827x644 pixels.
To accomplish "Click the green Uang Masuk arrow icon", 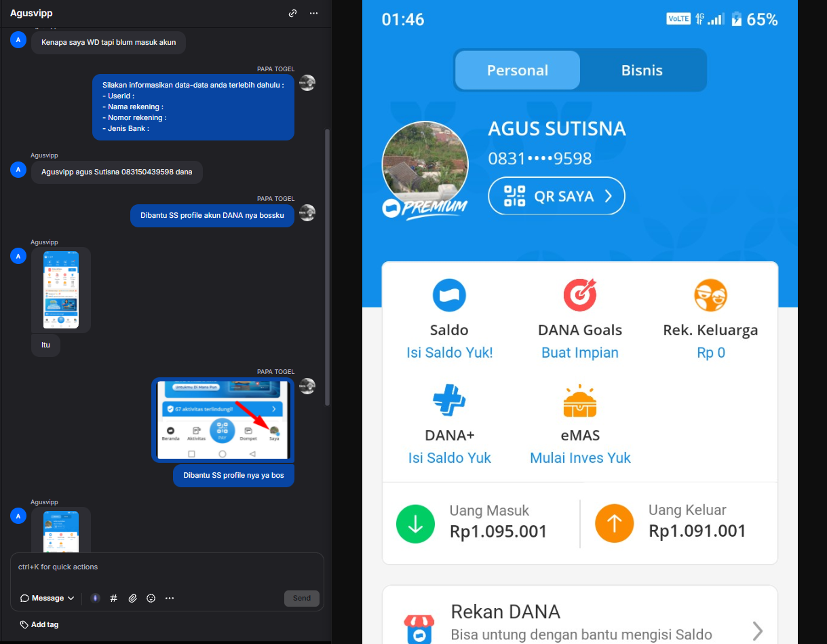I will click(415, 524).
